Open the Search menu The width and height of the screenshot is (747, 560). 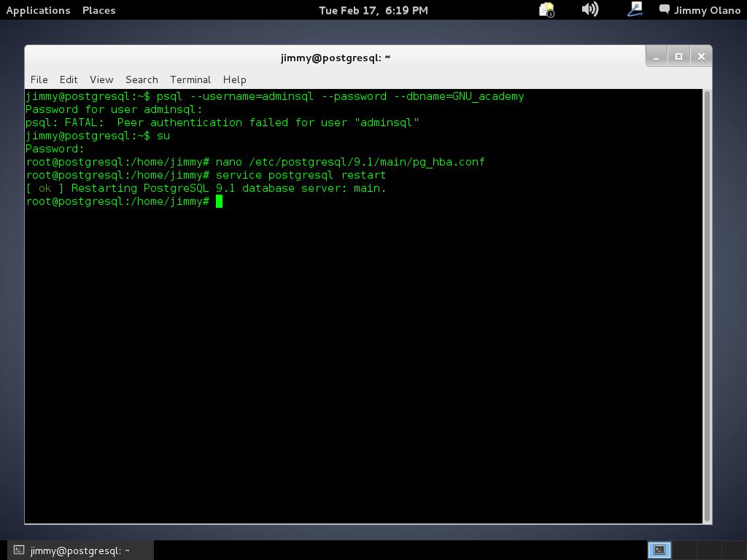click(x=142, y=79)
